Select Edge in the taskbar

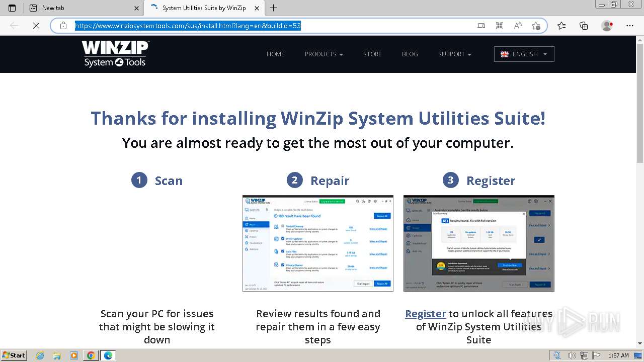(108, 355)
